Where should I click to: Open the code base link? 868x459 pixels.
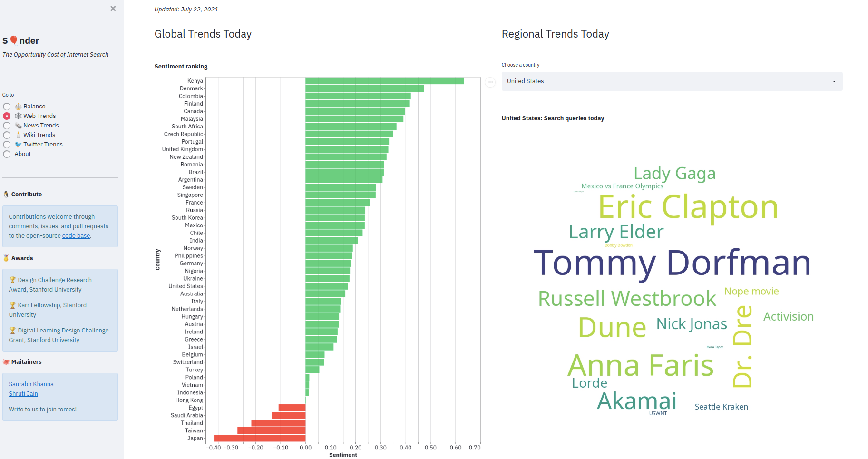pos(76,236)
